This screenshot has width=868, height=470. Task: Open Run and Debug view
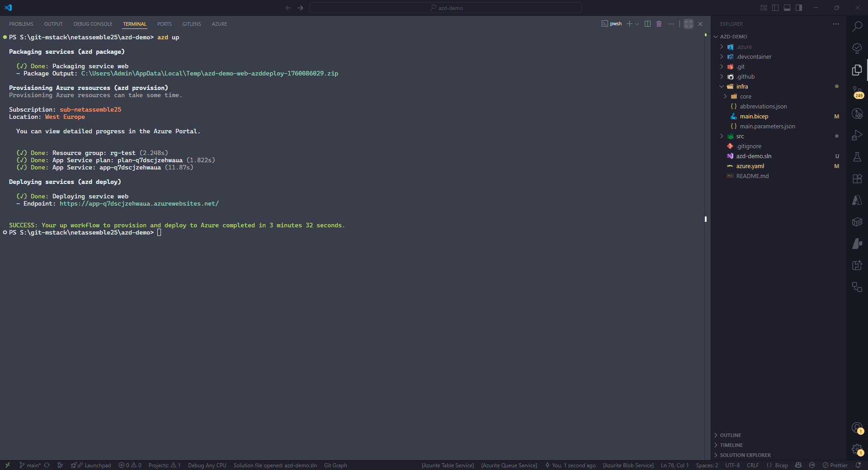[x=857, y=135]
